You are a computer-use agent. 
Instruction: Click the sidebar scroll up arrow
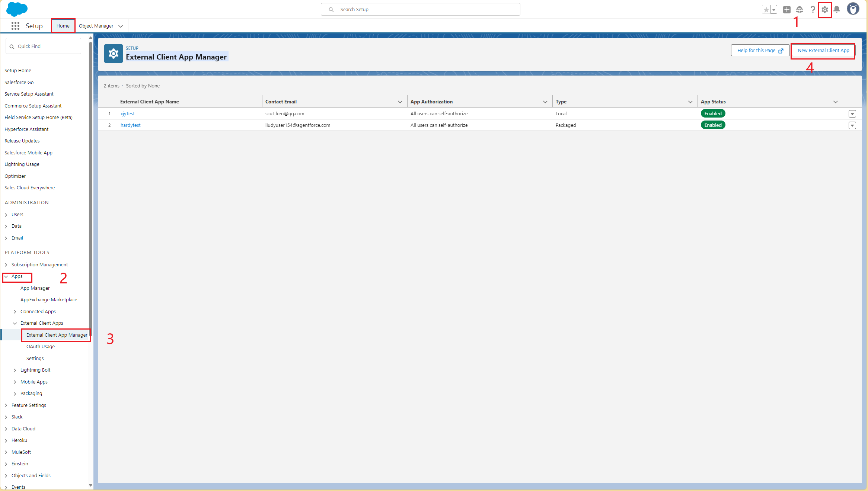90,38
